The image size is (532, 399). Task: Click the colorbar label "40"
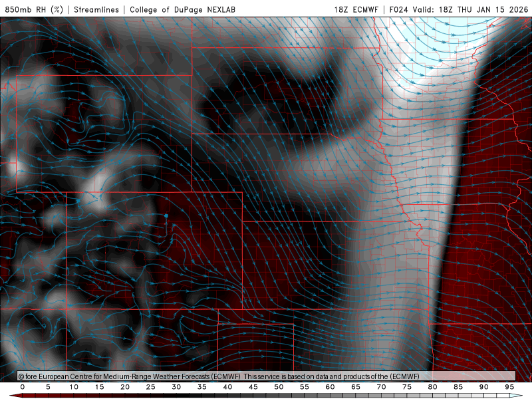point(227,387)
